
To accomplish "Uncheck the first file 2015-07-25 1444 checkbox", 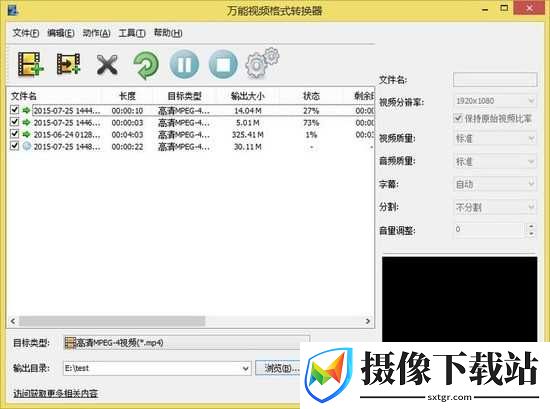I will click(x=14, y=110).
